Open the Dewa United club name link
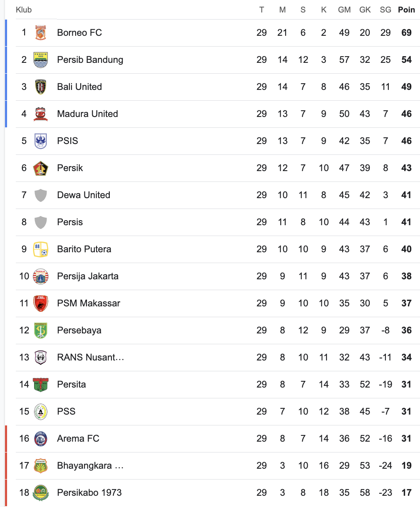Viewport: 420px width, 507px height. click(x=84, y=195)
